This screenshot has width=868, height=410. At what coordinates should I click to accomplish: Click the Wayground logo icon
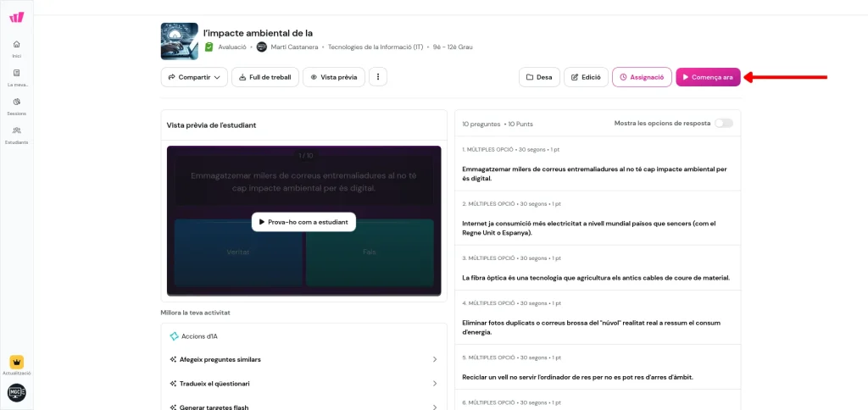17,17
